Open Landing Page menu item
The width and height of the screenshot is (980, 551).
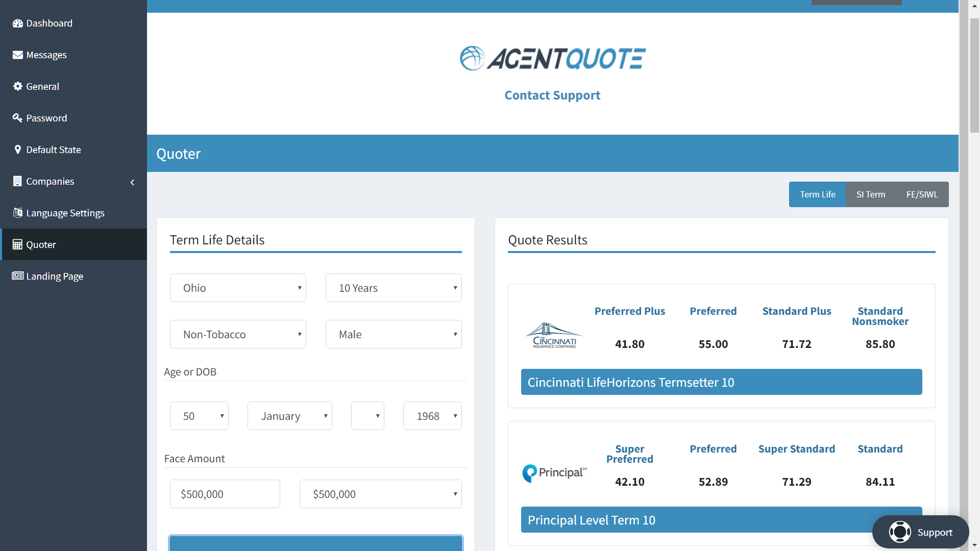tap(73, 277)
